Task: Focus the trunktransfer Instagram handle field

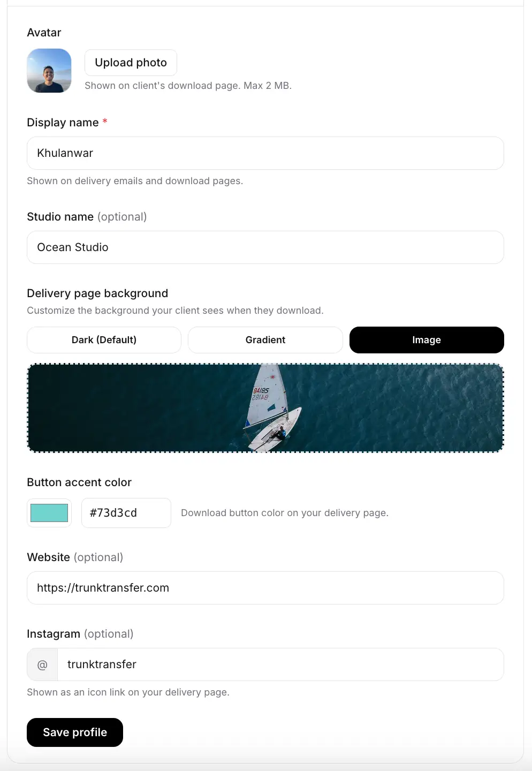Action: (280, 664)
